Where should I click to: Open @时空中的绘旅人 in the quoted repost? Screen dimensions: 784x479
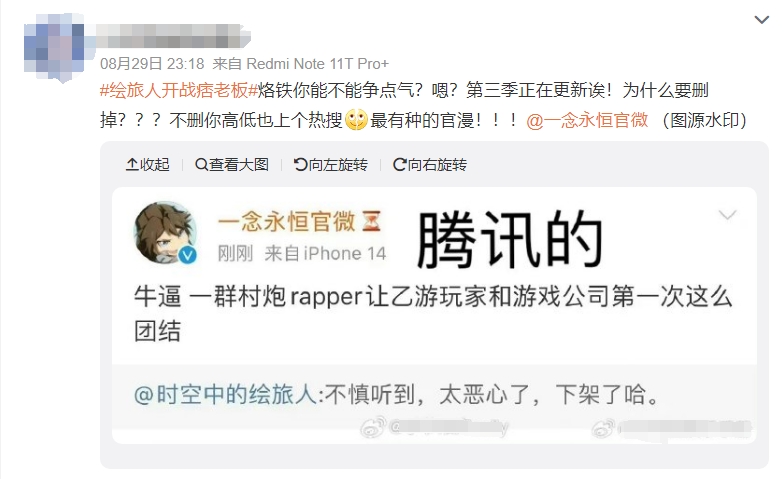226,394
